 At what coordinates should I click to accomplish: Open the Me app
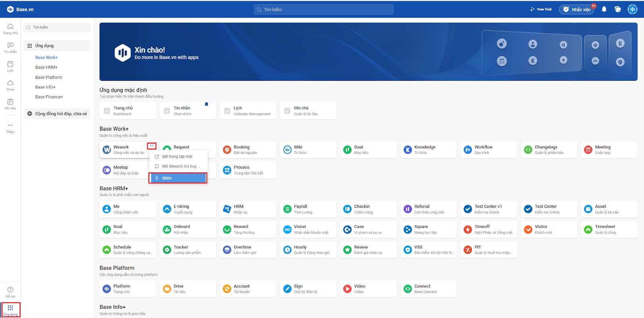click(x=128, y=209)
